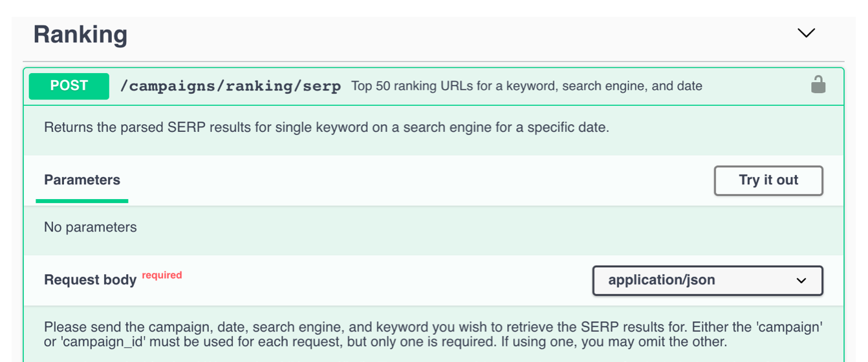Click the "No parameters" text
The height and width of the screenshot is (362, 868).
pos(91,227)
